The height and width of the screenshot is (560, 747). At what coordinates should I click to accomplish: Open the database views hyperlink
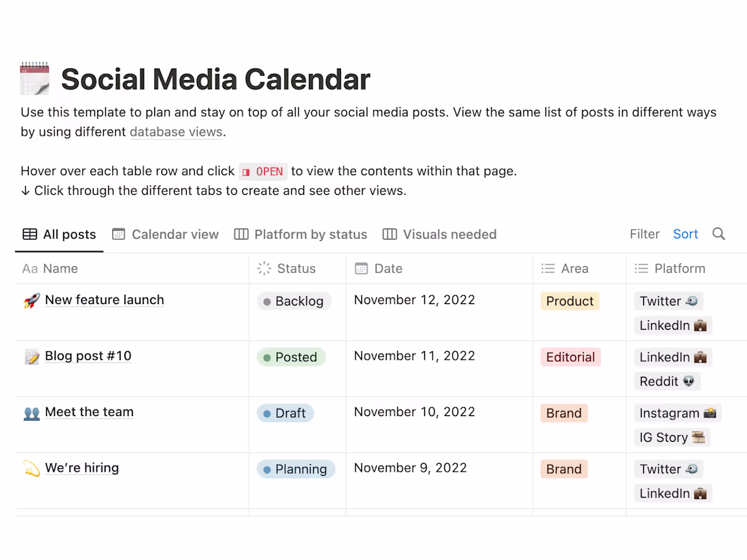point(176,131)
